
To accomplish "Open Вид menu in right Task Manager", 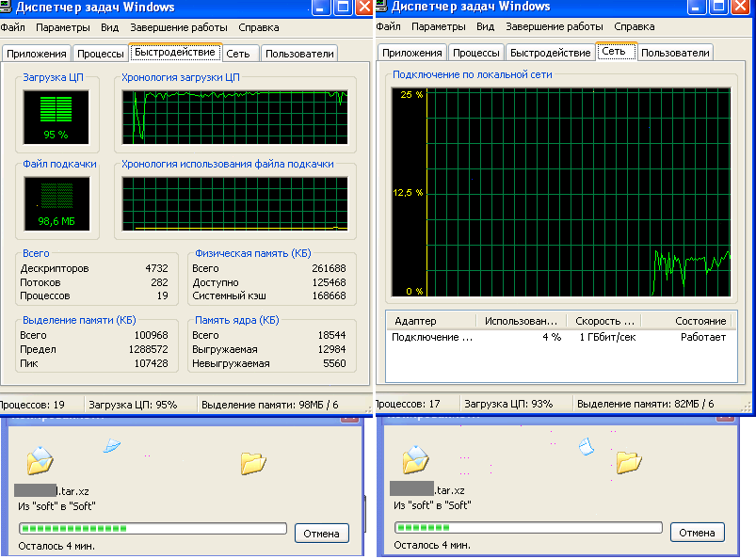I will pyautogui.click(x=485, y=26).
